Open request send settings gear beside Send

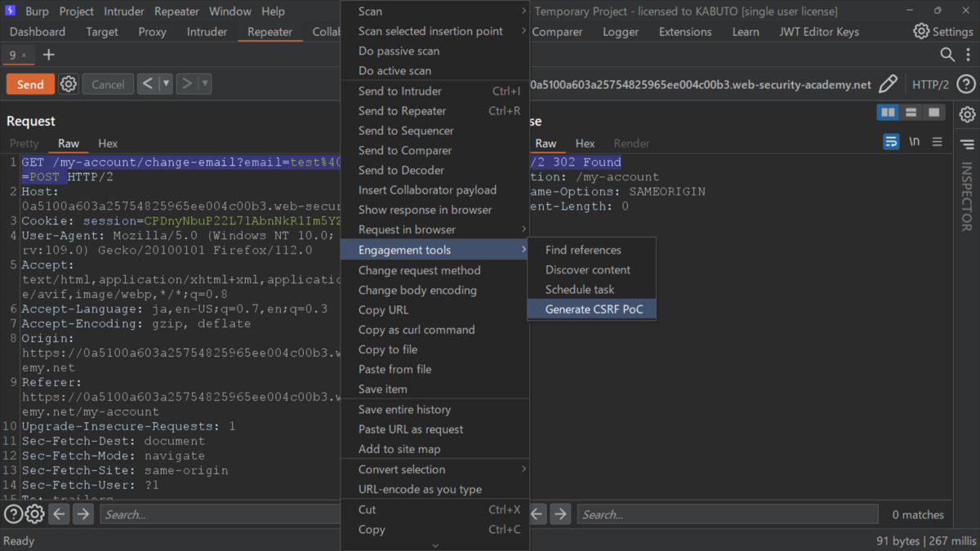(69, 84)
